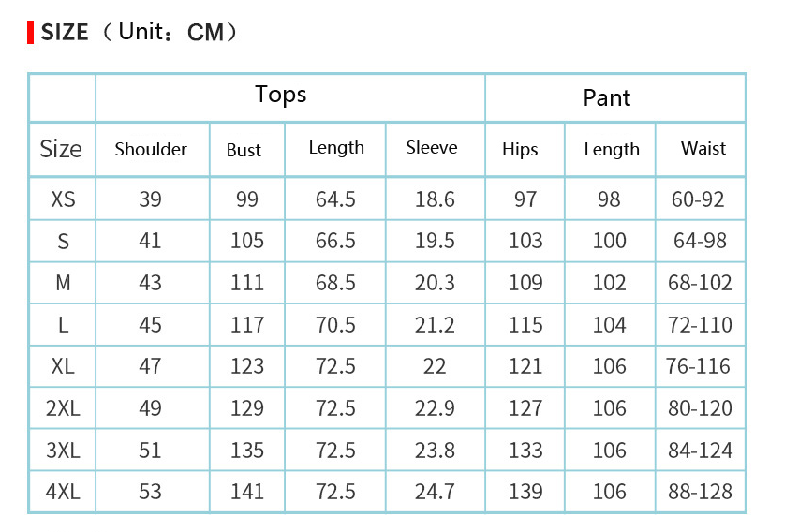Select waist range 72-110 for size L
The image size is (799, 532).
(700, 325)
